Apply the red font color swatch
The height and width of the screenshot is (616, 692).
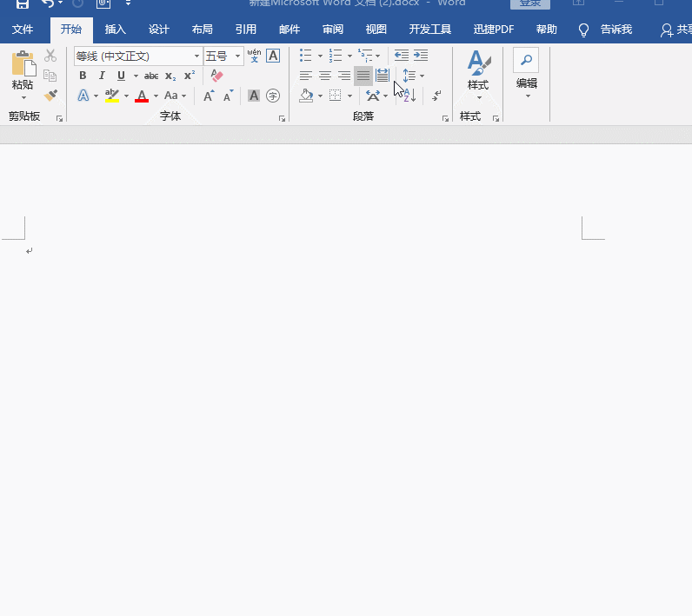pyautogui.click(x=142, y=96)
